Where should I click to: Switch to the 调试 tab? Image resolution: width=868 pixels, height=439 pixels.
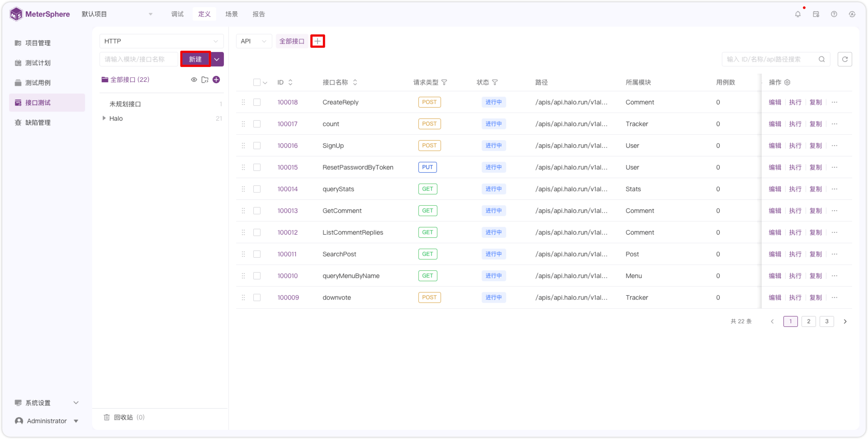(177, 14)
